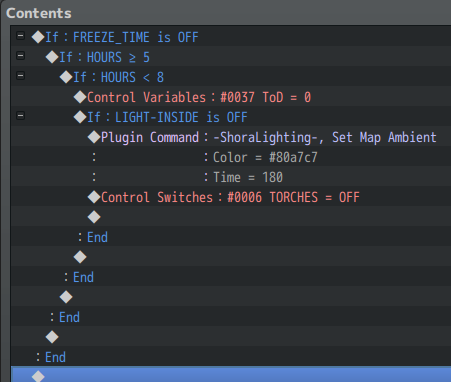
Task: Click the highlighted last empty command row
Action: (231, 374)
